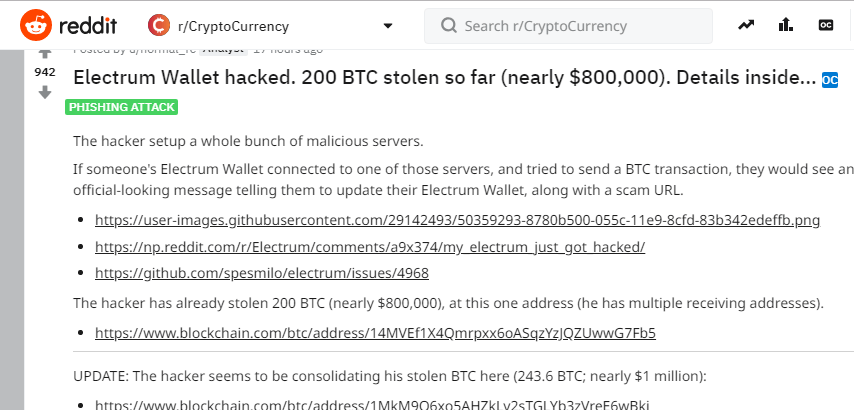Click the PHISHING ATTACK flair tag
The height and width of the screenshot is (410, 854).
click(121, 107)
